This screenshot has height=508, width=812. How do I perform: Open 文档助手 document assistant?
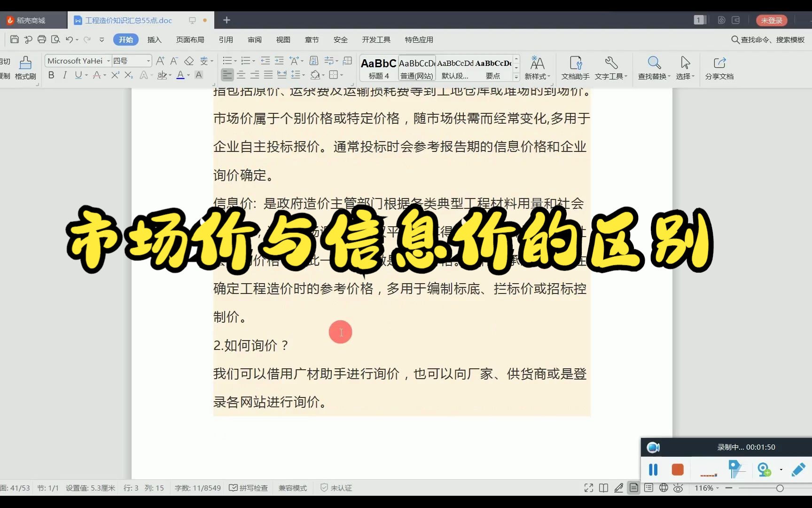point(575,68)
